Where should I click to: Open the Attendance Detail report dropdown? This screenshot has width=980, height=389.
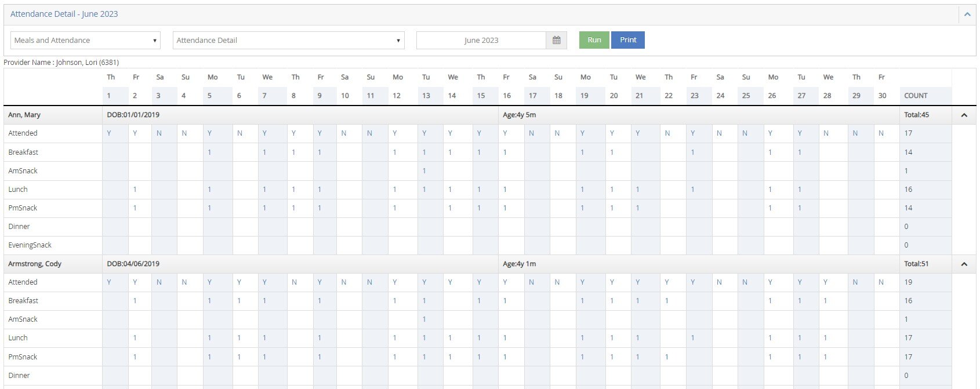[x=288, y=40]
